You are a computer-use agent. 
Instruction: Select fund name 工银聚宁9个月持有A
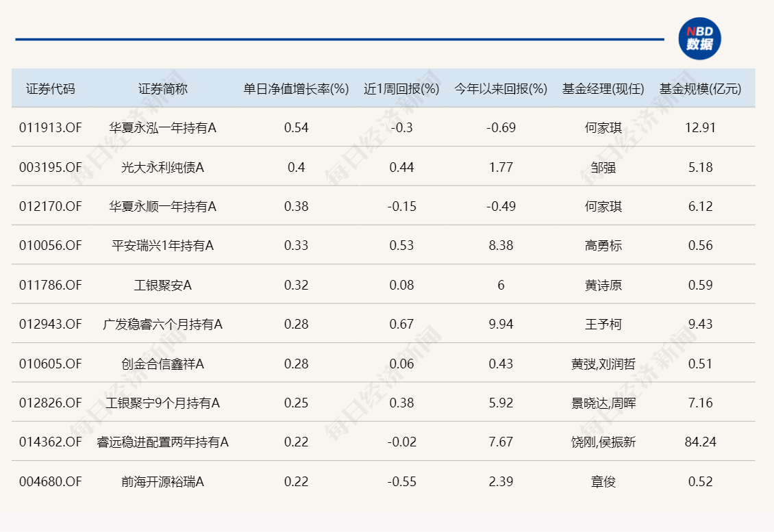click(x=163, y=403)
